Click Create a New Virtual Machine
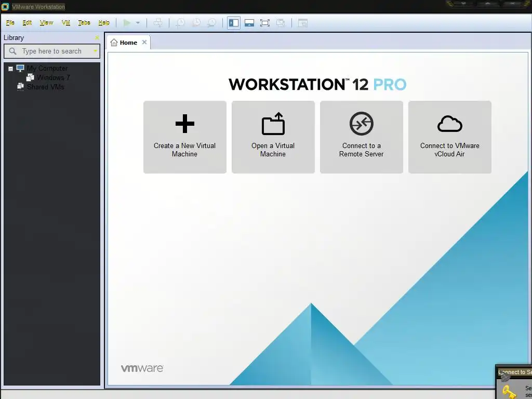Viewport: 532px width, 399px height. pyautogui.click(x=185, y=137)
